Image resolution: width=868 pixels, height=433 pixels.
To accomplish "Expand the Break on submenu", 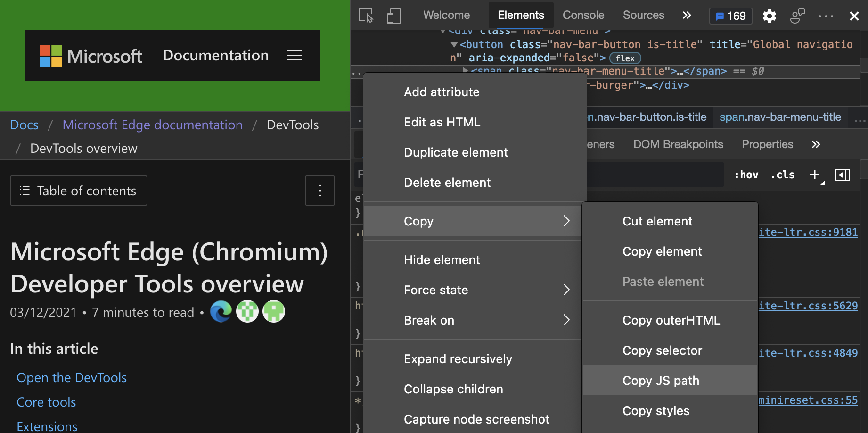I will (x=474, y=320).
